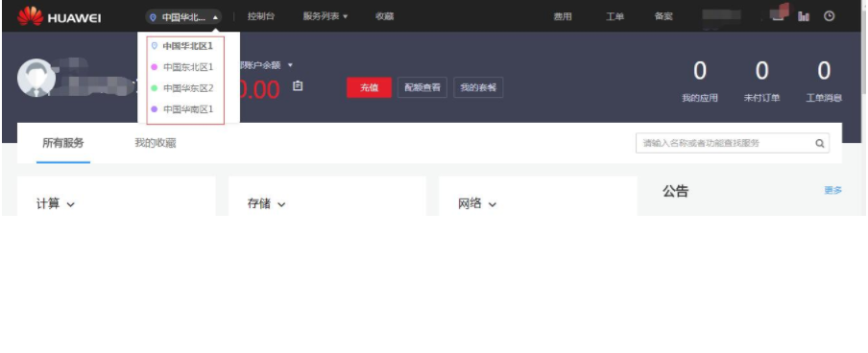Click the 我的套餐 button
Image resolution: width=868 pixels, height=353 pixels.
[x=478, y=87]
